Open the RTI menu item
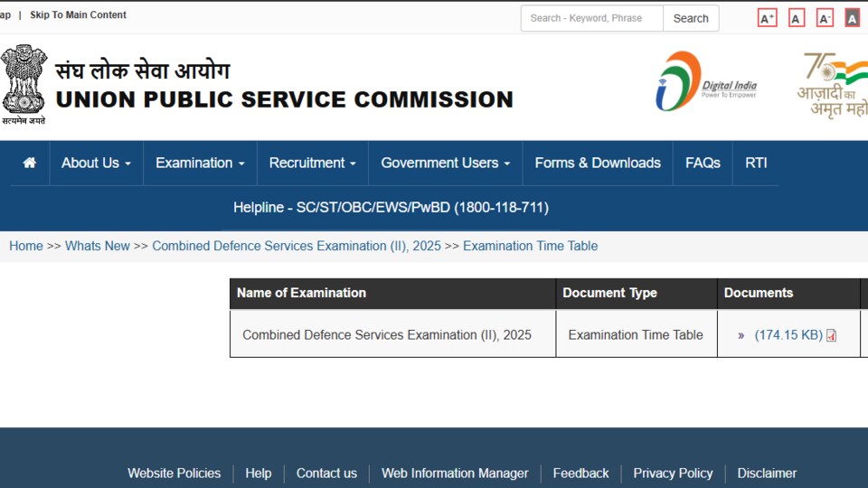The width and height of the screenshot is (868, 488). (756, 163)
